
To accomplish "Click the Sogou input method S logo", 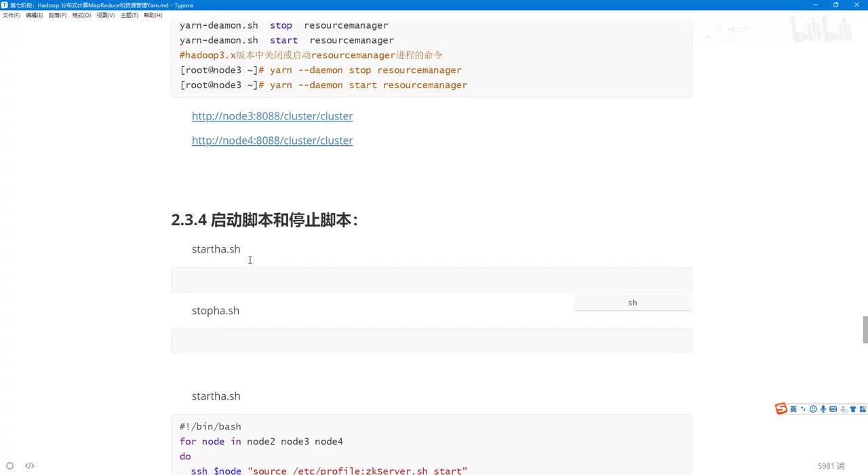I will (x=781, y=408).
